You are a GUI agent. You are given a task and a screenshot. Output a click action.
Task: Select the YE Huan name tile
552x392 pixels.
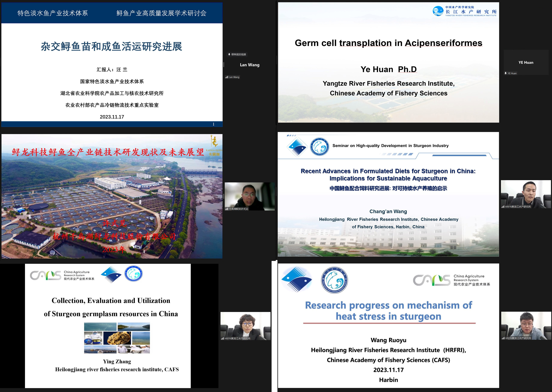point(526,62)
